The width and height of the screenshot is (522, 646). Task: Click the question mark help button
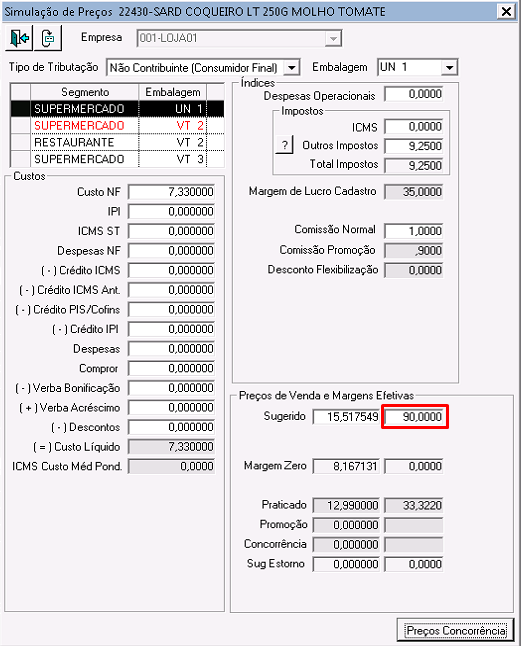(x=284, y=145)
